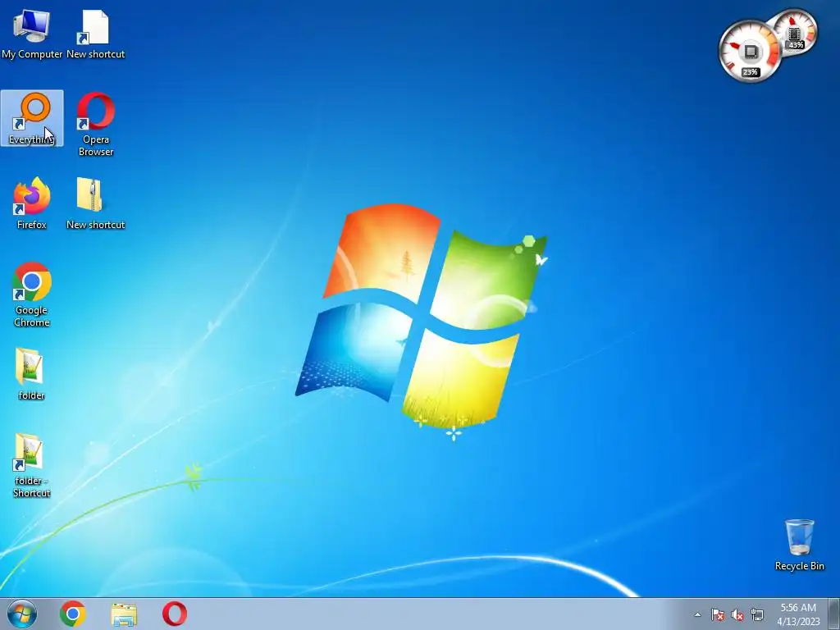Image resolution: width=840 pixels, height=630 pixels.
Task: Select the Recycle Bin icon
Action: click(x=799, y=545)
